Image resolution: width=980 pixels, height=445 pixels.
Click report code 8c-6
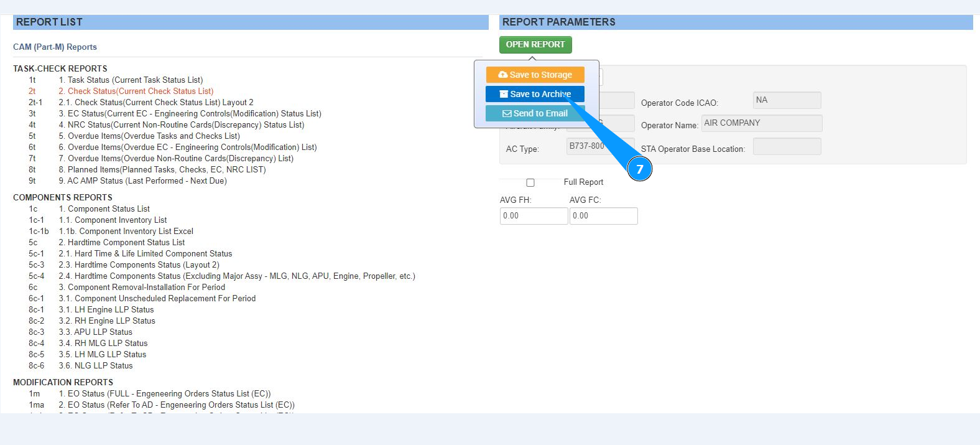37,365
